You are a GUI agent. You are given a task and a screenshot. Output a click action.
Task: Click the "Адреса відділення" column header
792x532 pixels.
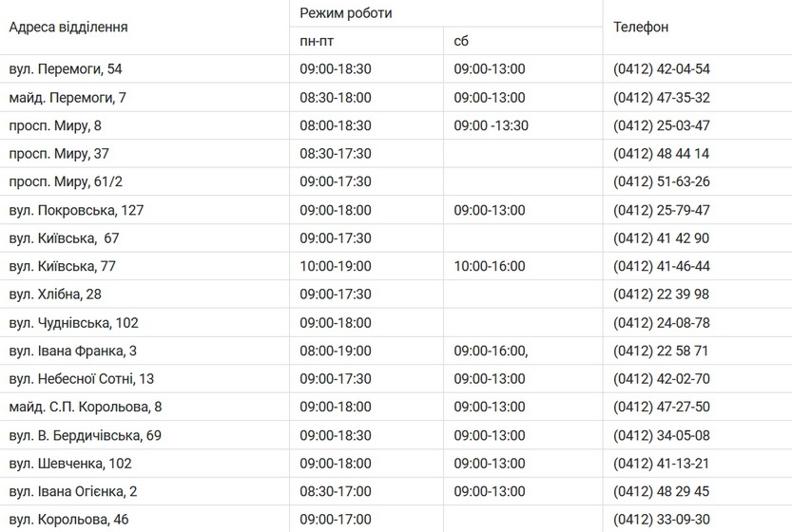[68, 27]
